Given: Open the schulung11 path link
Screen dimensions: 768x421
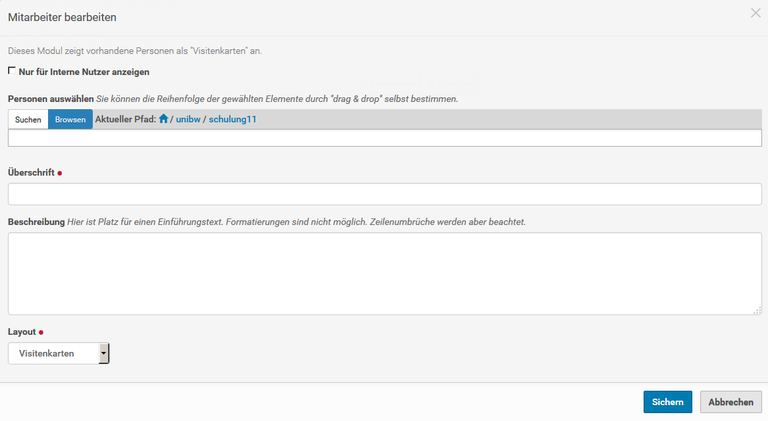Looking at the screenshot, I should click(233, 119).
